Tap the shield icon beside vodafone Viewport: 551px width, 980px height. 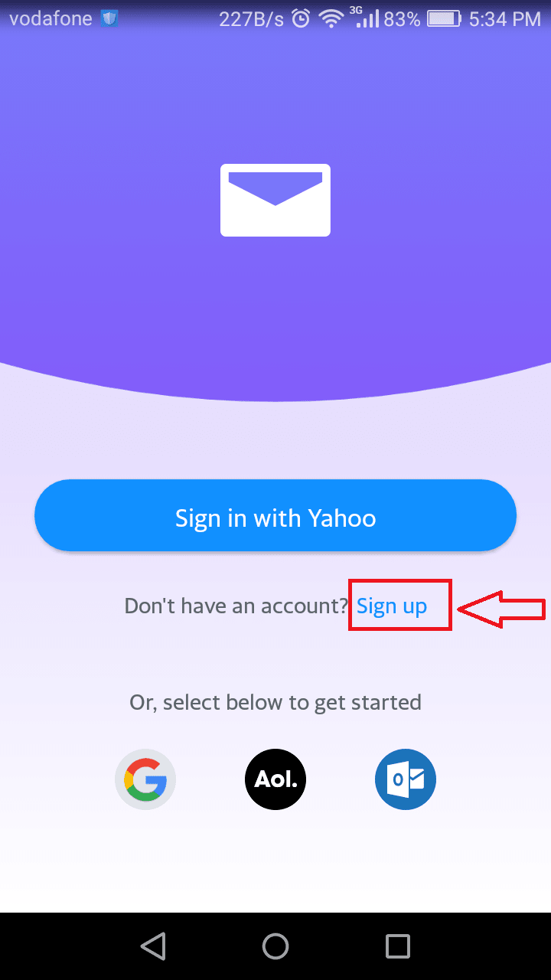click(110, 19)
